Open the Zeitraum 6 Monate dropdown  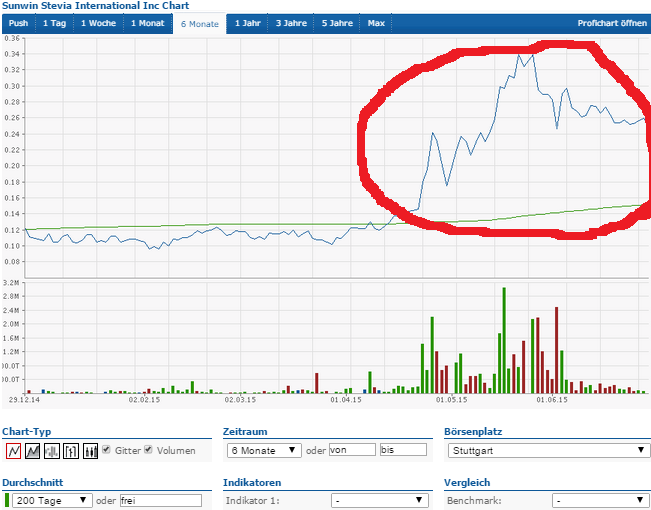pyautogui.click(x=264, y=450)
